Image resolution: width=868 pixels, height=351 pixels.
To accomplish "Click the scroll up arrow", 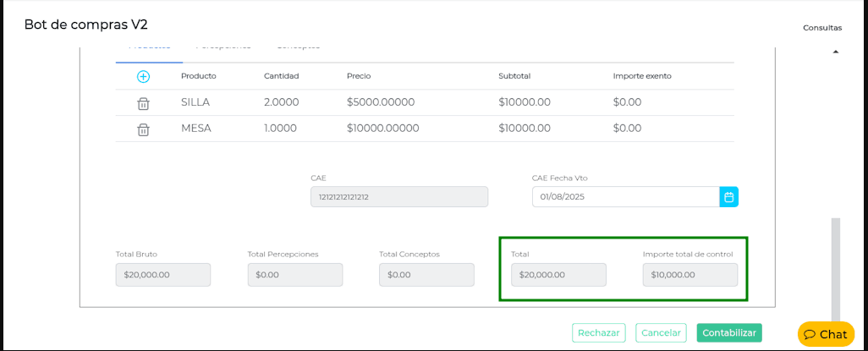I will point(836,52).
